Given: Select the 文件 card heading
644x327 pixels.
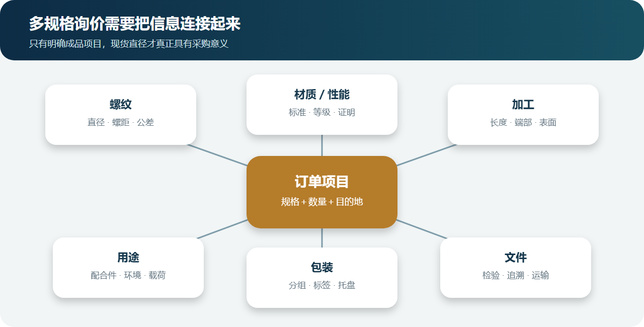Looking at the screenshot, I should pyautogui.click(x=516, y=258).
